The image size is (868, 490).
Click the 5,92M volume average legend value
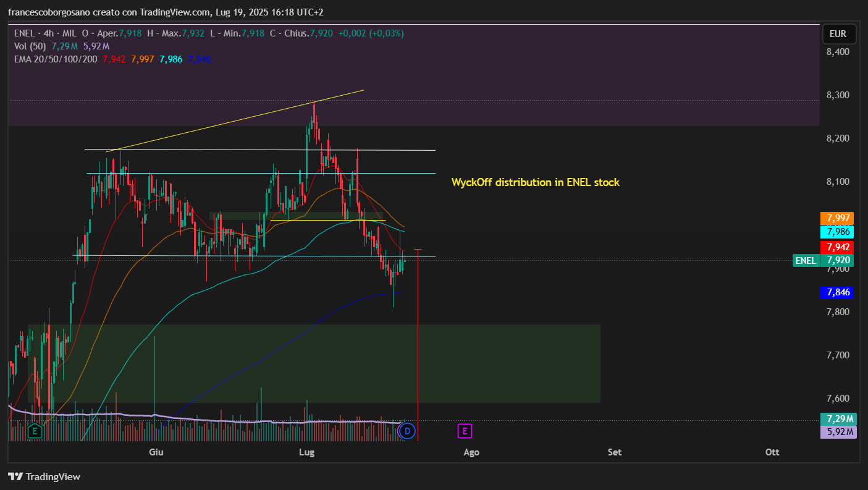click(96, 46)
